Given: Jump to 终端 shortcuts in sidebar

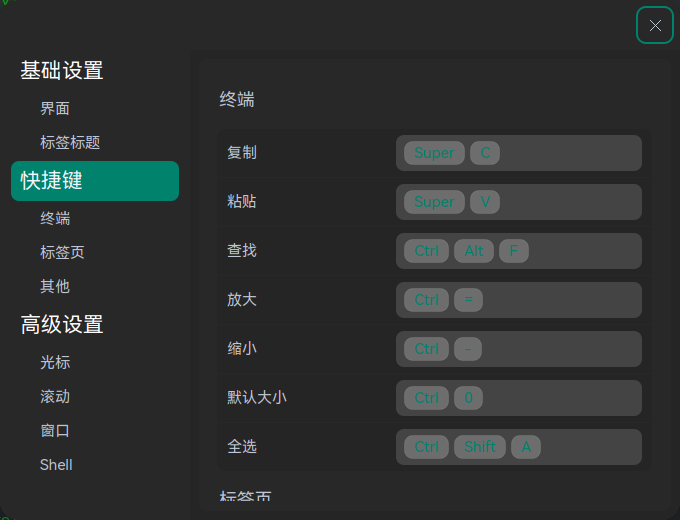Looking at the screenshot, I should coord(55,219).
